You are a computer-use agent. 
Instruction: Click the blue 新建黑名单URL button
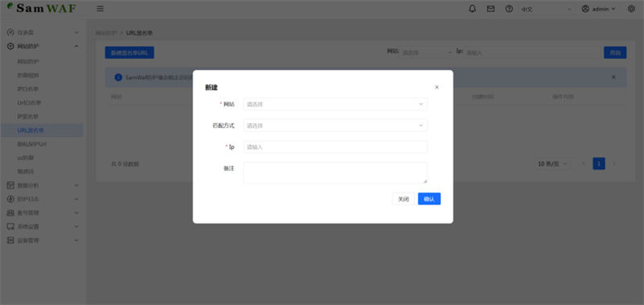tap(130, 52)
